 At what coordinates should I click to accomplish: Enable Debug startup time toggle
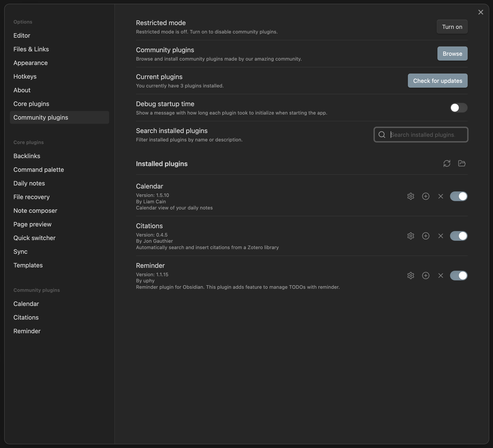[x=459, y=108]
